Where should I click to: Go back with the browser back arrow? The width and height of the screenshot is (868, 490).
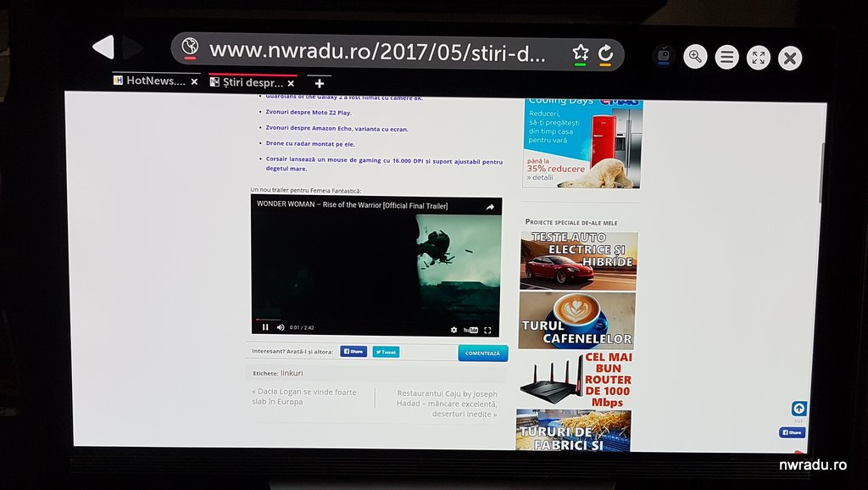(x=104, y=47)
